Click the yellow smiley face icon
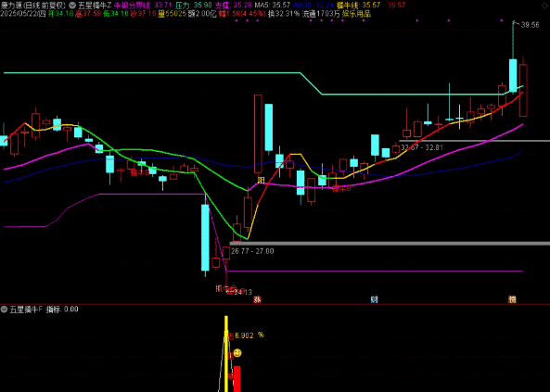Image resolution: width=550 pixels, height=392 pixels. coord(237,353)
